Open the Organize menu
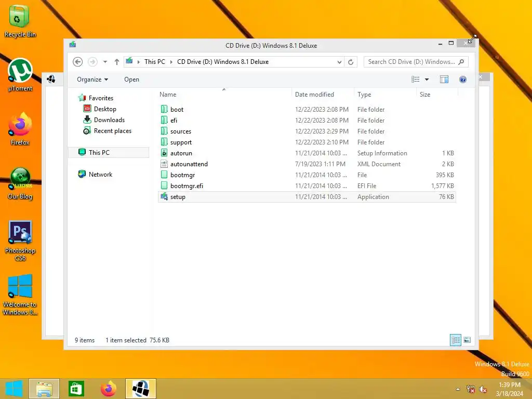 [x=92, y=79]
